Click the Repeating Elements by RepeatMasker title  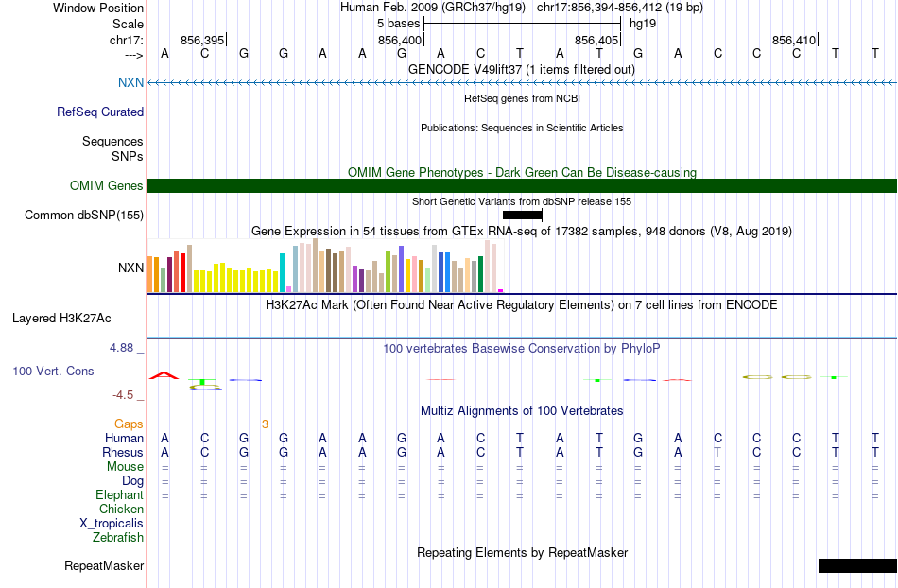click(x=522, y=552)
